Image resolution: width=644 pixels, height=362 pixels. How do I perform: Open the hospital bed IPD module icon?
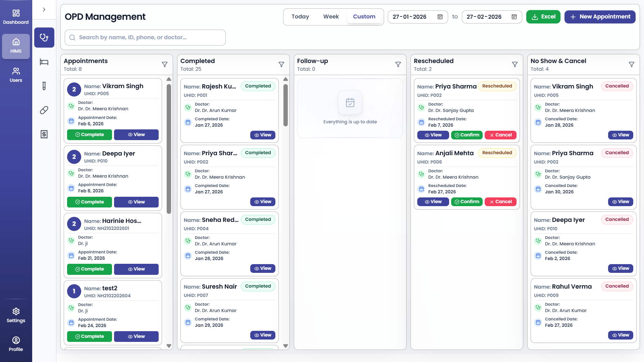(44, 62)
